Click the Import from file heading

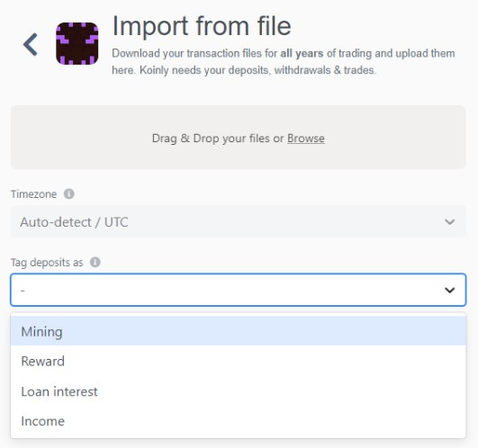(x=202, y=26)
